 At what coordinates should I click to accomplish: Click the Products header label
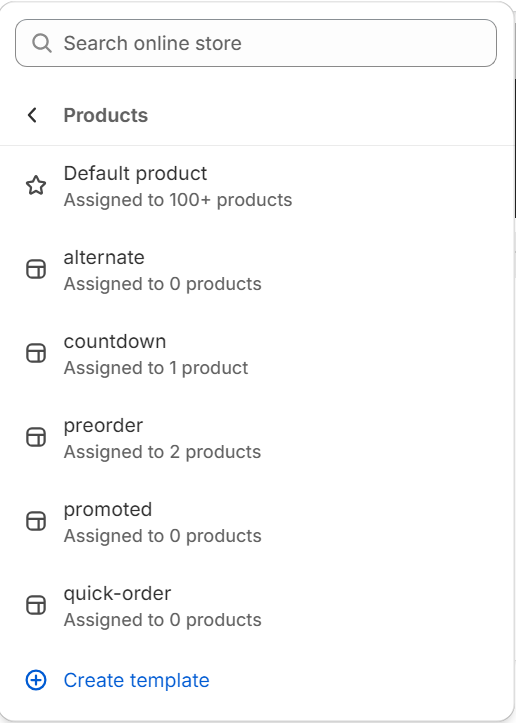point(106,115)
